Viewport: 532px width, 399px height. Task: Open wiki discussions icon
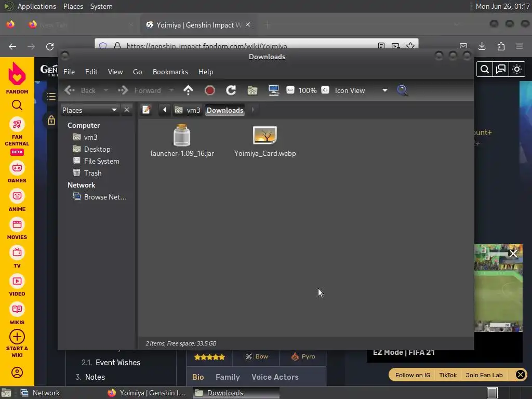(x=501, y=69)
